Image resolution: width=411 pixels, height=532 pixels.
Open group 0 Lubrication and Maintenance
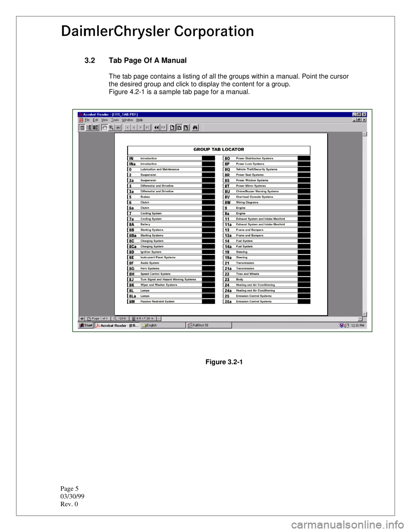tap(171, 170)
